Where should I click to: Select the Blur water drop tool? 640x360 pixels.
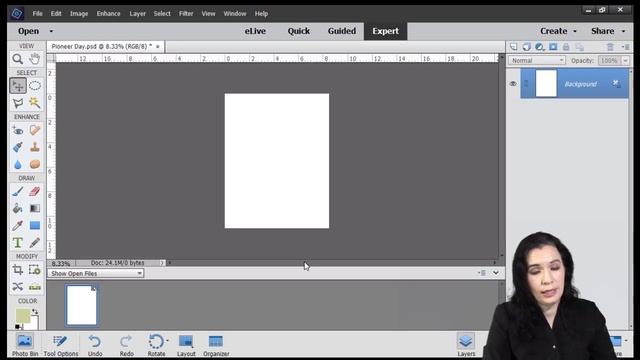click(x=18, y=164)
